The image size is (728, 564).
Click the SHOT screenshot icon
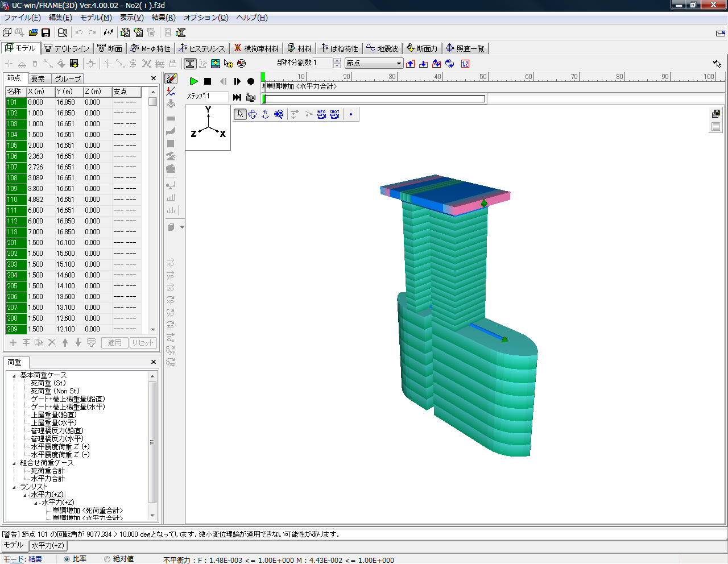[334, 114]
